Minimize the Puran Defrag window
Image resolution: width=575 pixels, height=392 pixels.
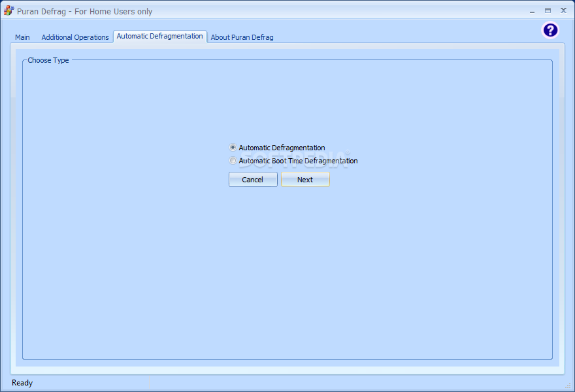click(x=532, y=11)
